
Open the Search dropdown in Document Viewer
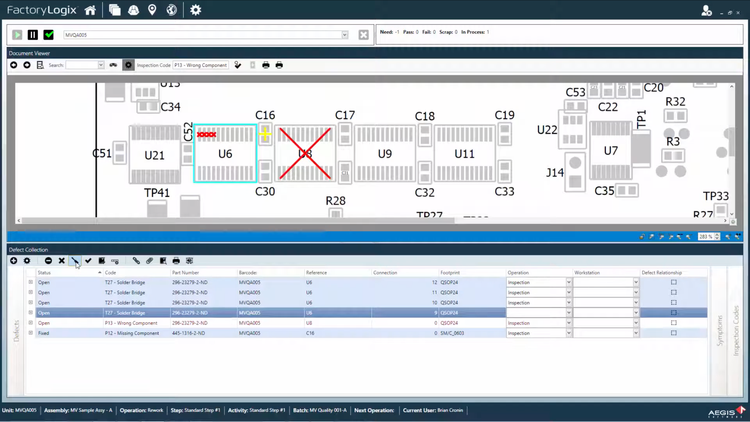tap(100, 65)
